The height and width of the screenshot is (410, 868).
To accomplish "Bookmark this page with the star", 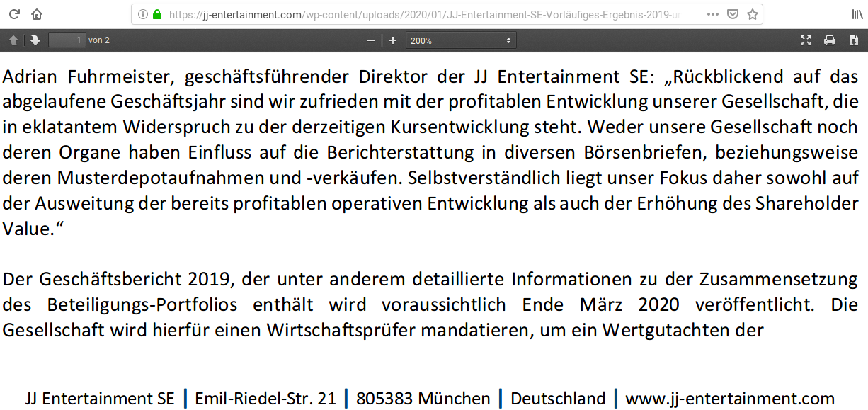I will (x=753, y=13).
